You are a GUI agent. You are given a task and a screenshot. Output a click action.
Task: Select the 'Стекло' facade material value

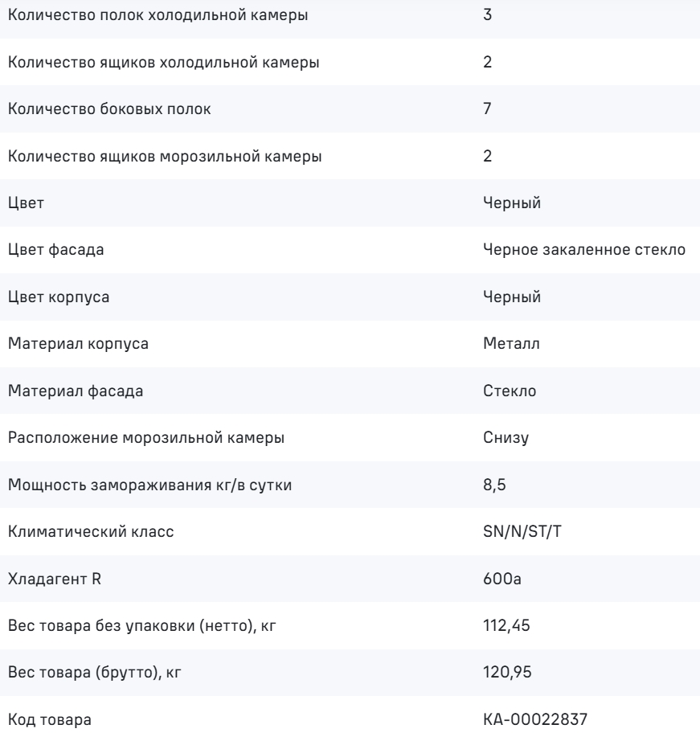coord(510,391)
